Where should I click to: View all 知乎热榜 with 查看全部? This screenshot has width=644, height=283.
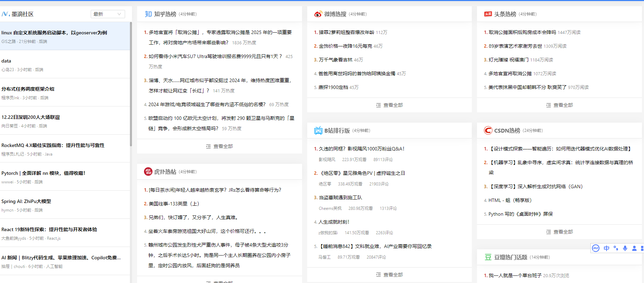(220, 146)
